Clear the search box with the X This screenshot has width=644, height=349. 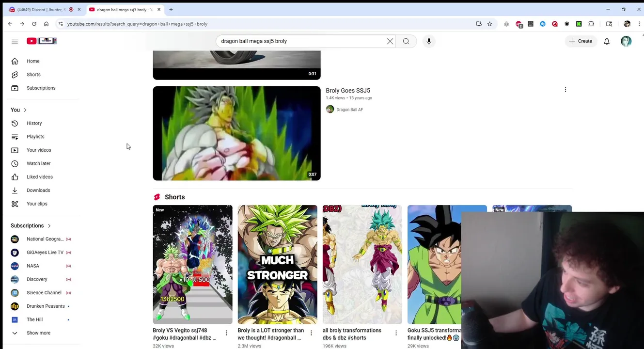[x=390, y=41]
